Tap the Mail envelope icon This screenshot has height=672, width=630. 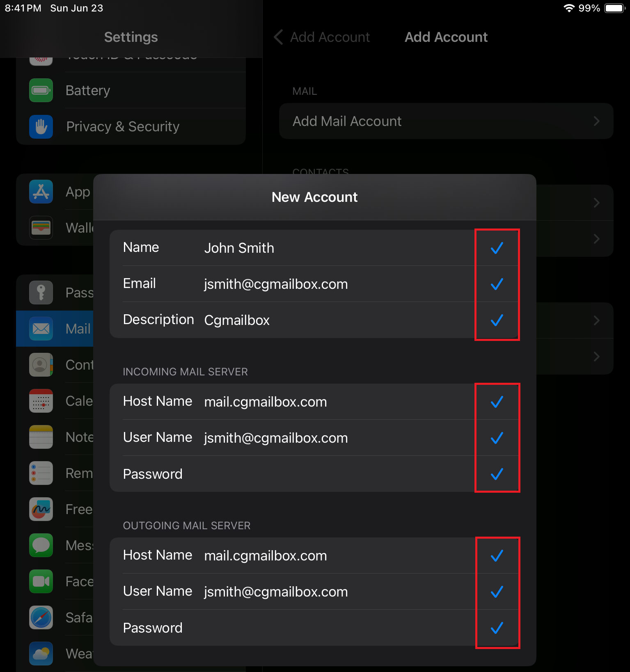(x=41, y=329)
